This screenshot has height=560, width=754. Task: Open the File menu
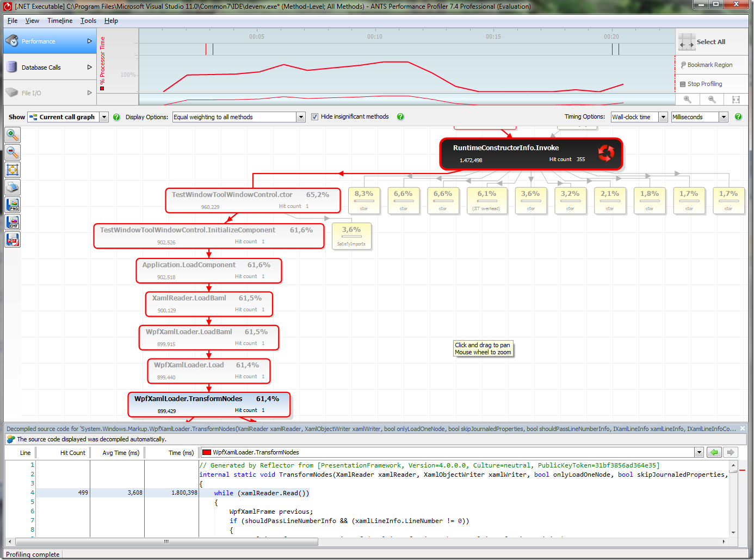[x=13, y=21]
